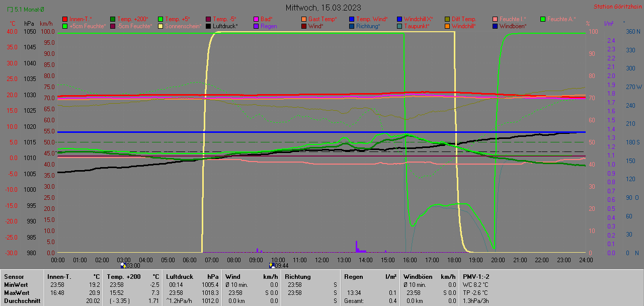Image resolution: width=644 pixels, height=306 pixels.
Task: Click the red Innen-T.* color swatch
Action: 65,19
